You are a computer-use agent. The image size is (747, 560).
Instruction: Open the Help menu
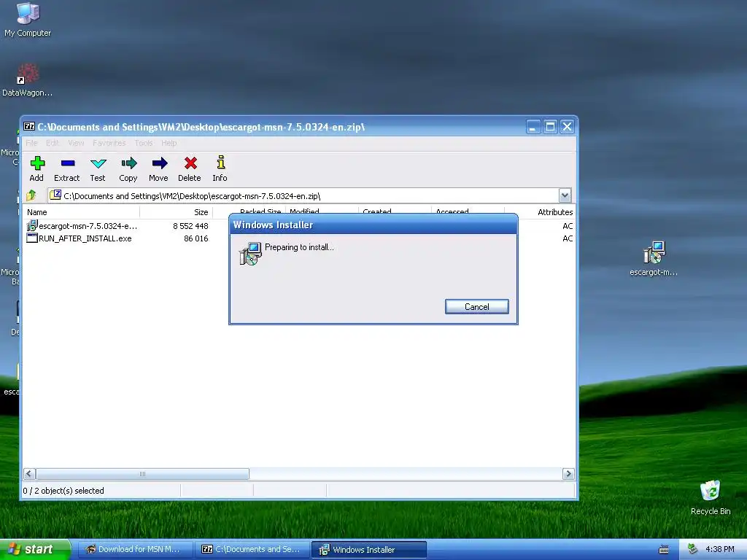tap(169, 143)
